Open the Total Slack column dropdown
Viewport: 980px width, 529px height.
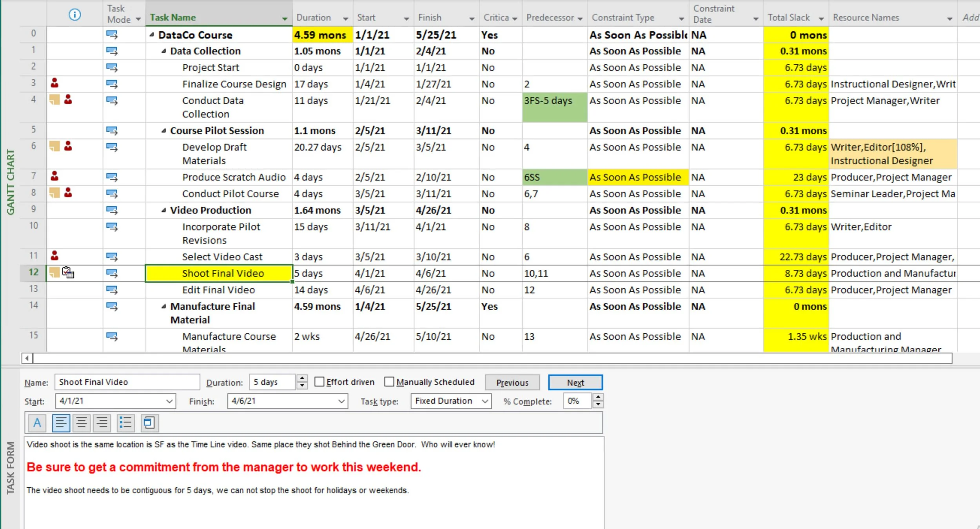click(821, 18)
